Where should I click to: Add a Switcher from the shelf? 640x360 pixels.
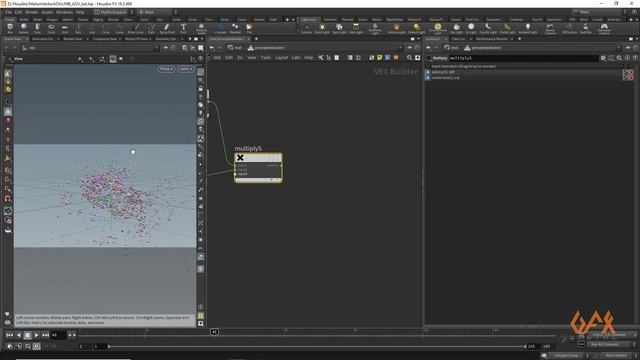click(585, 28)
